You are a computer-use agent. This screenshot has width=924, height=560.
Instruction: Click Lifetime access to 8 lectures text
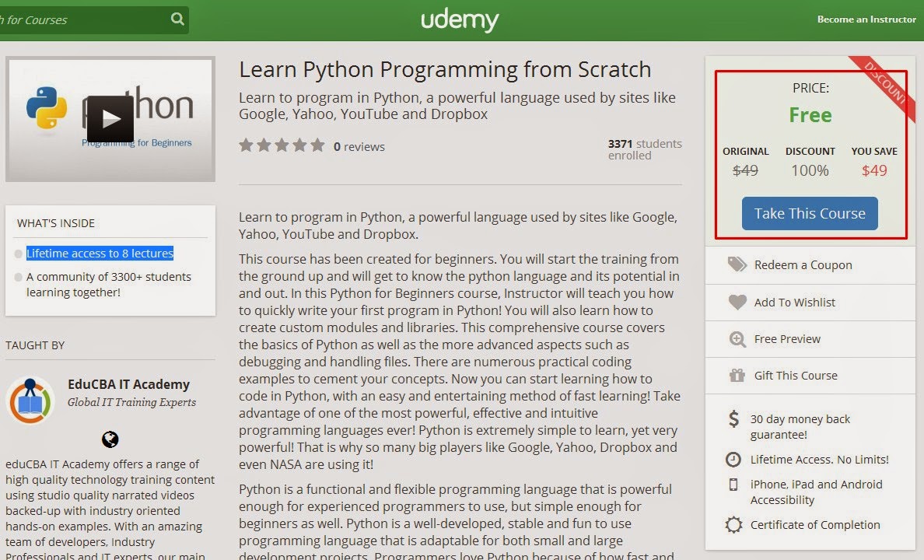coord(100,254)
